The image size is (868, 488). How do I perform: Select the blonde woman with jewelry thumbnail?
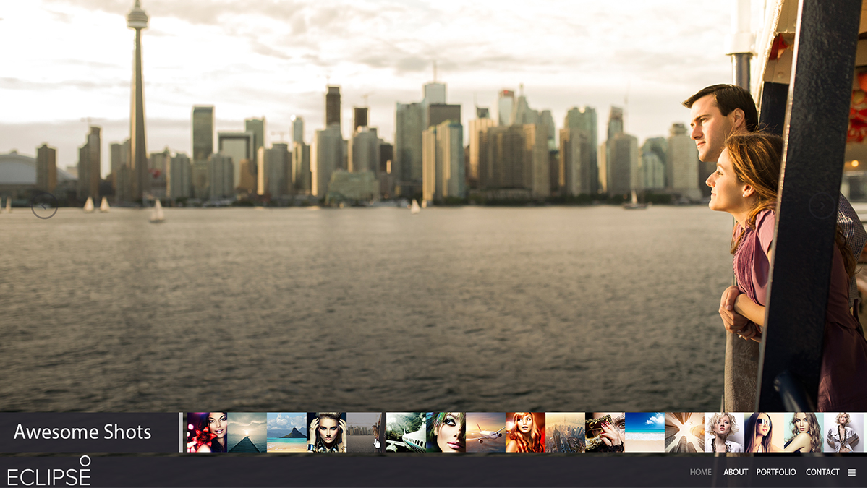[x=327, y=430]
